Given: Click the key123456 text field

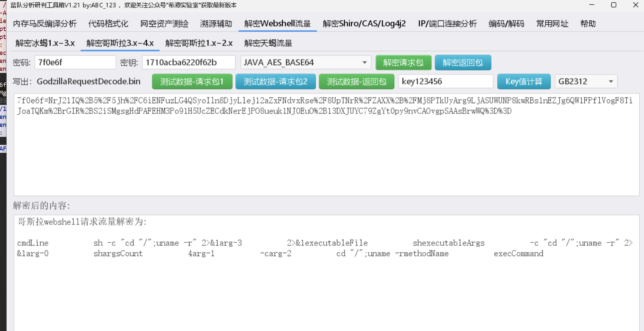Looking at the screenshot, I should pos(445,82).
